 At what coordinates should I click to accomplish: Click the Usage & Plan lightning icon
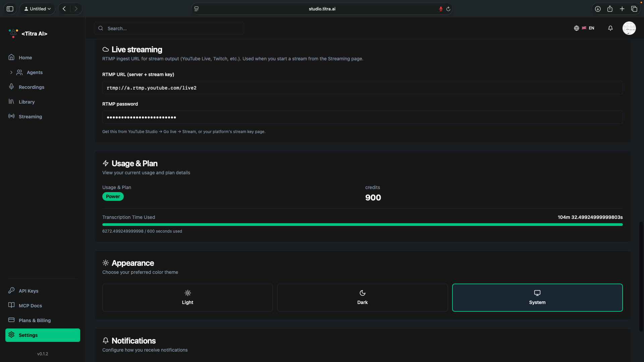coord(106,163)
